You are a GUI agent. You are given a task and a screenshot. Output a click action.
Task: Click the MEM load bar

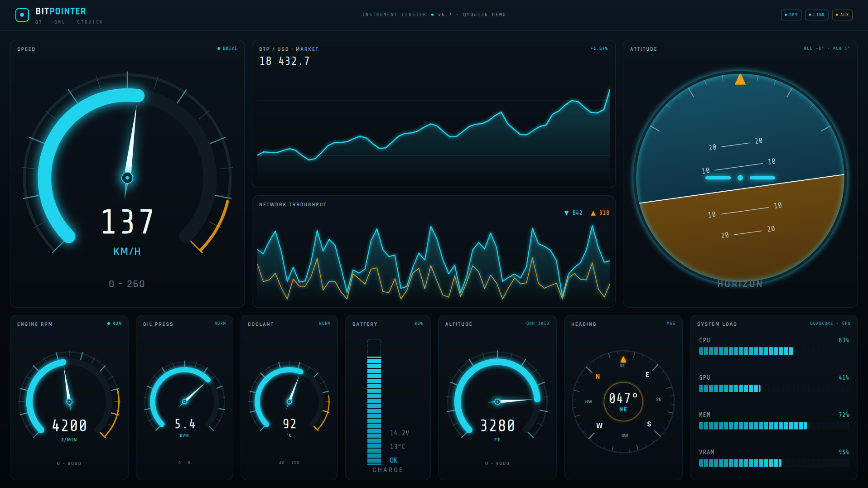pyautogui.click(x=773, y=425)
